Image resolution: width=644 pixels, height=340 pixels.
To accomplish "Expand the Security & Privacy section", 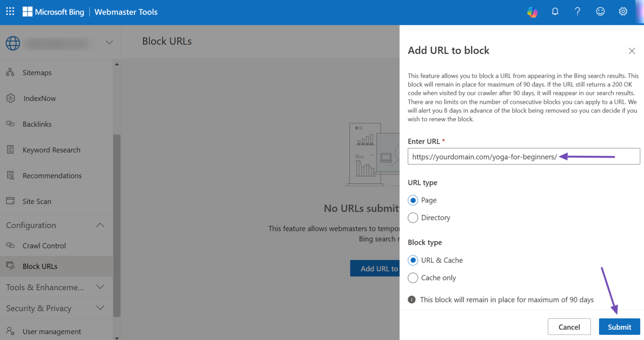I will 100,308.
